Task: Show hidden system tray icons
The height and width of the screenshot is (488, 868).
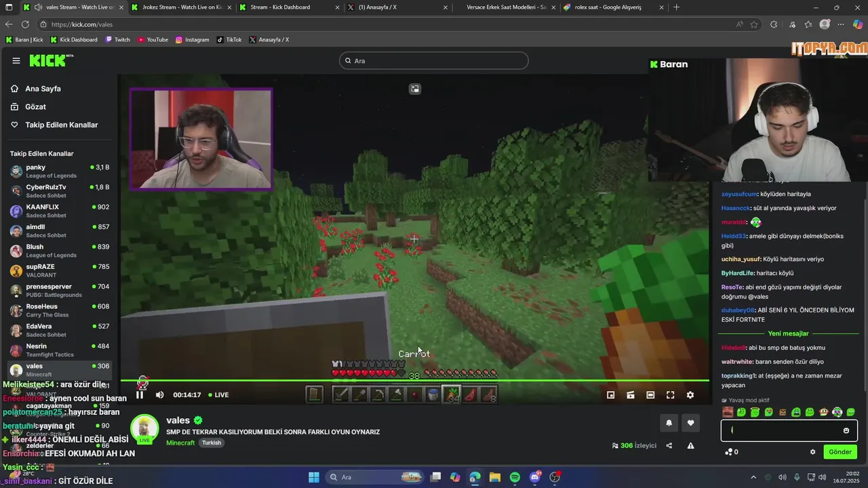Action: (753, 477)
